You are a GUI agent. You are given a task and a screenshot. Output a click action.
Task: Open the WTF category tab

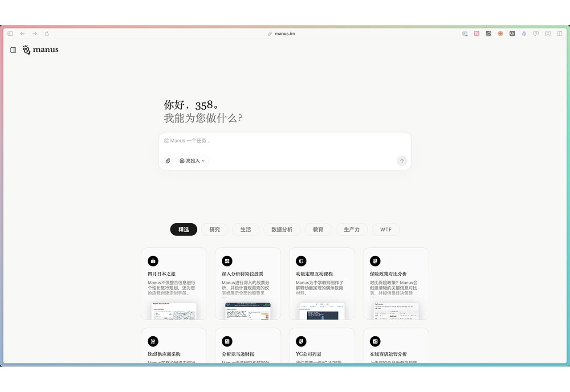(386, 229)
